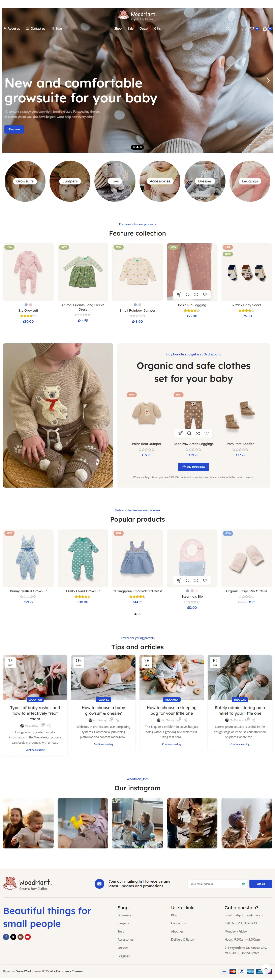Open the user account icon
Screen dimensions: 275x980
[x=244, y=29]
